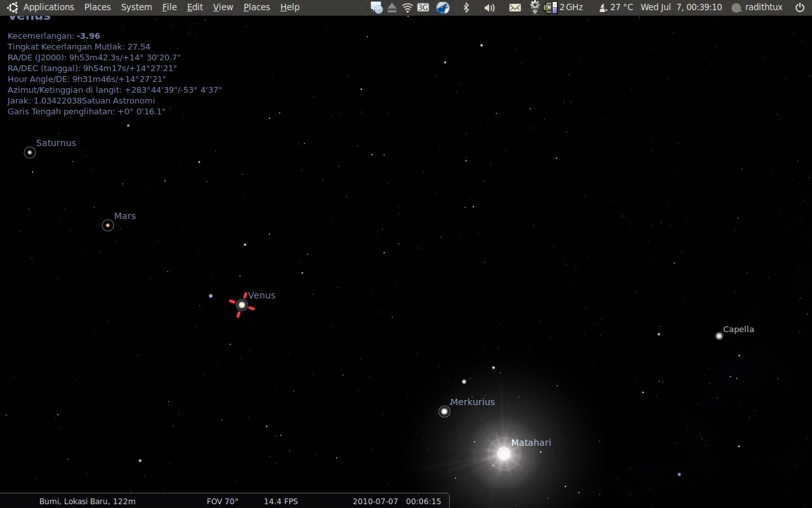
Task: Click the Hour Angle/DE info line
Action: pyautogui.click(x=87, y=79)
